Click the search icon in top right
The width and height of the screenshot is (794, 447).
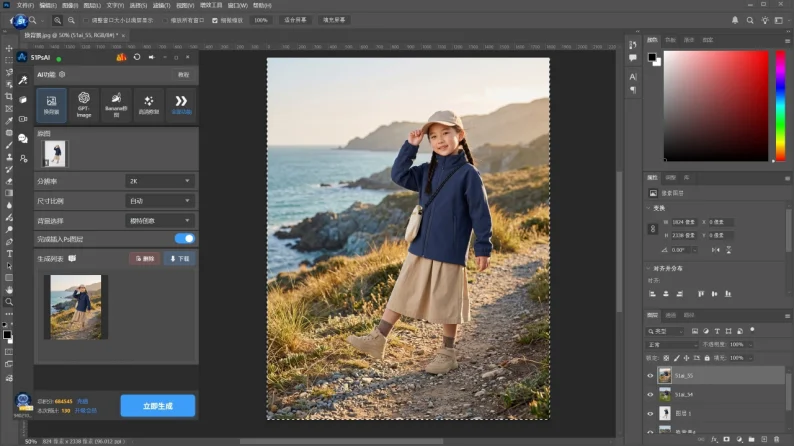(749, 20)
